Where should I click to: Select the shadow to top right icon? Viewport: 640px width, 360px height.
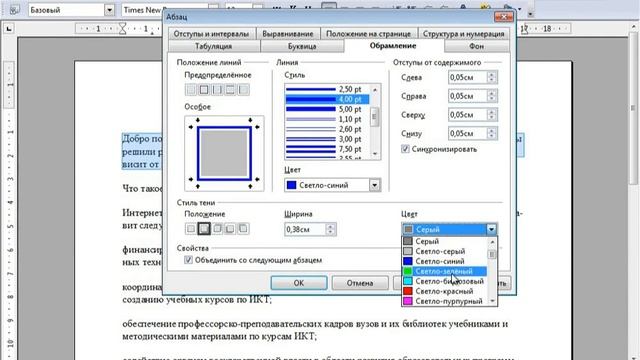click(217, 229)
